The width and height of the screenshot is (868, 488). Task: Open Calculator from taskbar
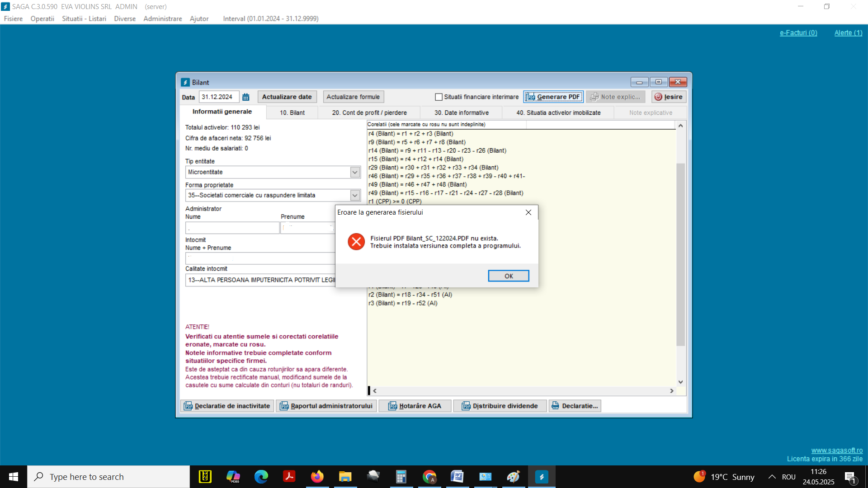click(401, 477)
